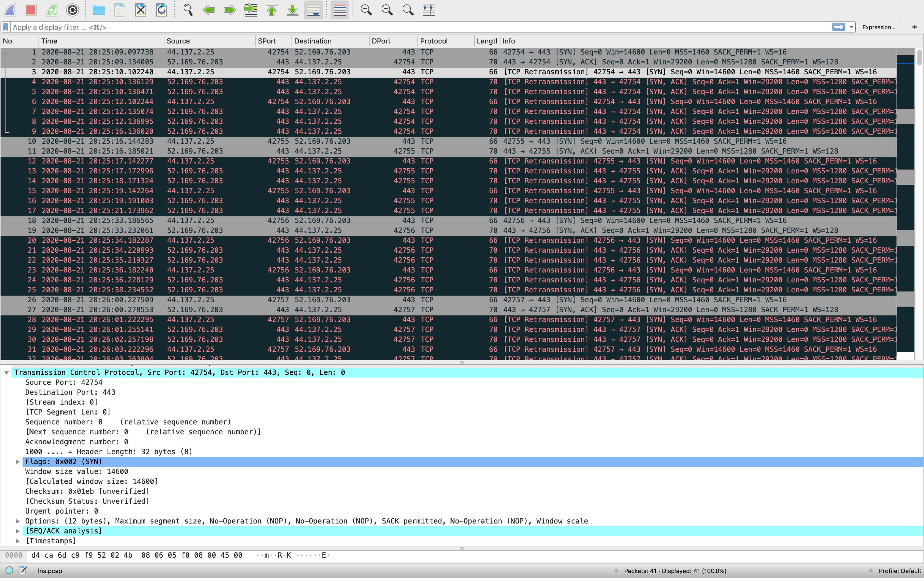
Task: Select packet 10 SYN from port 42755
Action: point(449,141)
